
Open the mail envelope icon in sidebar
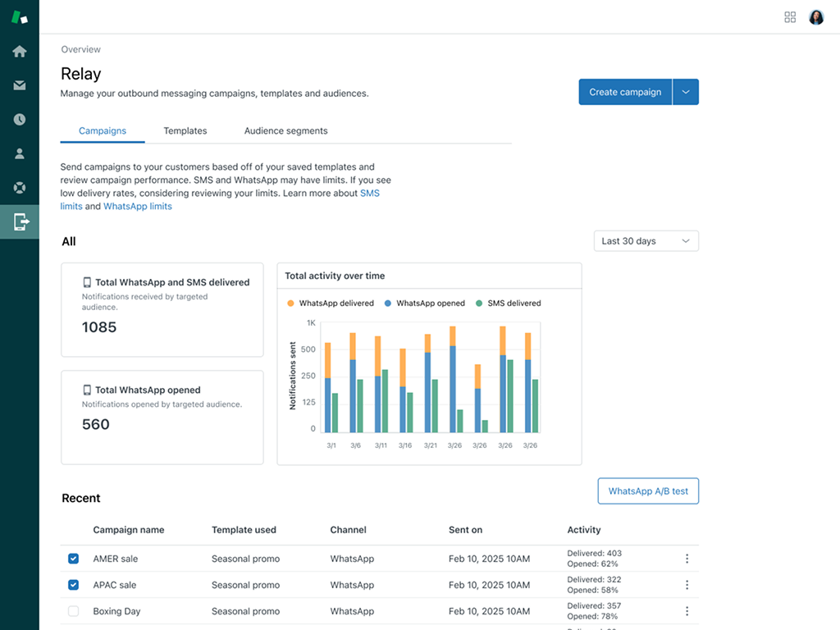click(20, 85)
